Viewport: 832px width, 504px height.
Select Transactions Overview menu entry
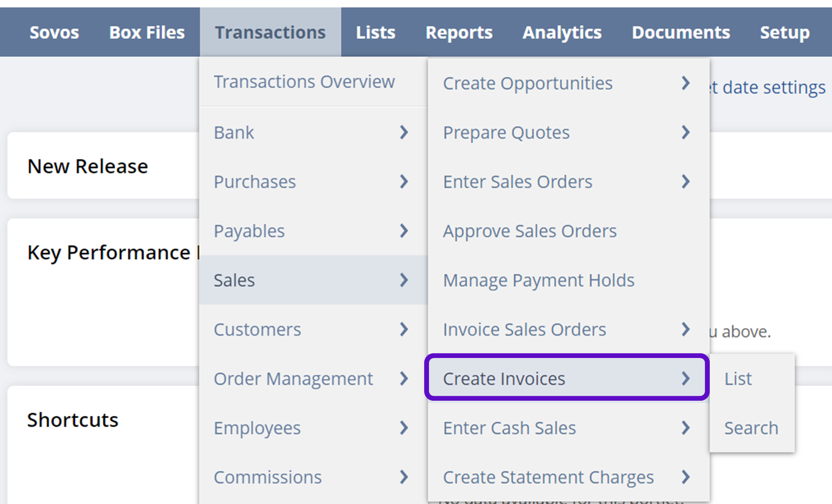(304, 82)
